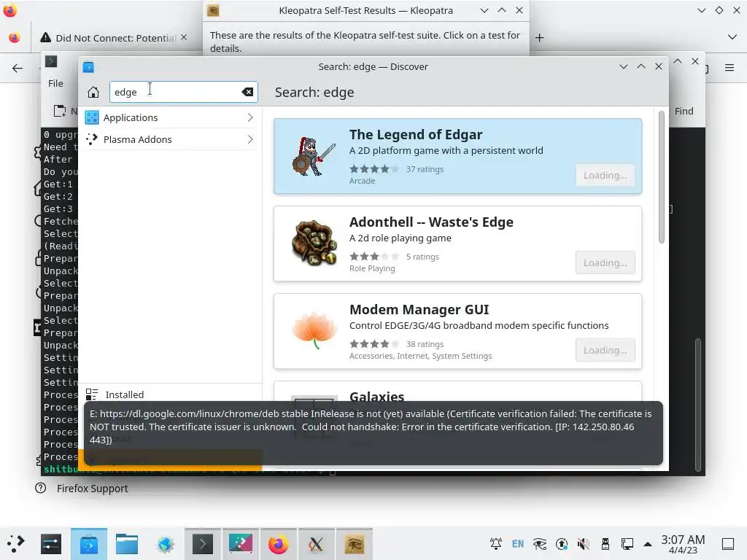747x560 pixels.
Task: Open the Installed section in Discover
Action: [170, 394]
